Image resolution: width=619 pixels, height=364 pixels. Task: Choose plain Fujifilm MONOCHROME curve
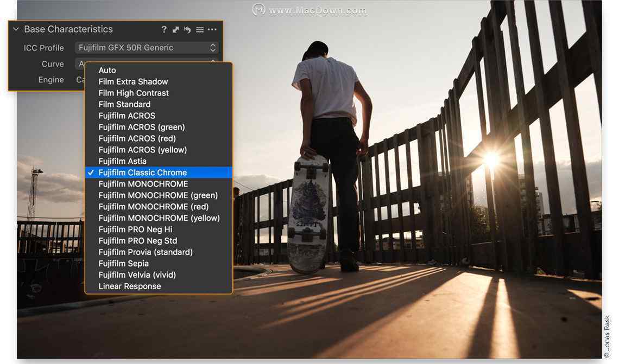click(x=159, y=184)
